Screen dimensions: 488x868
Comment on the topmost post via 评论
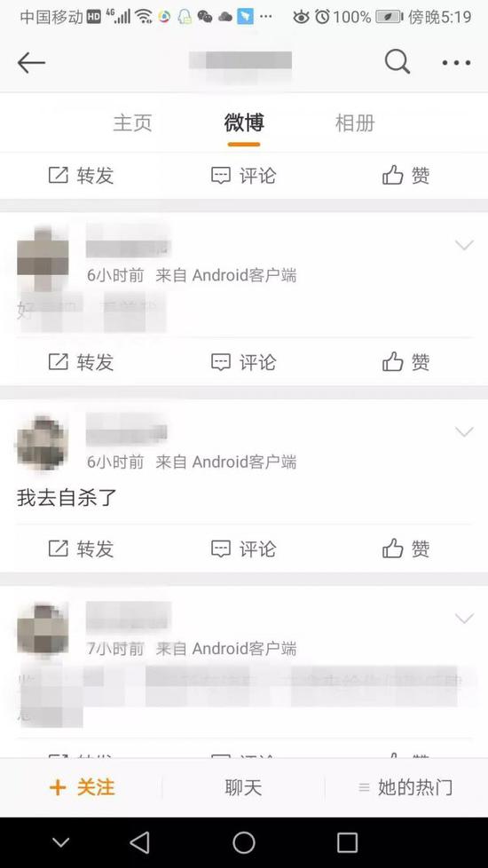coord(243,176)
